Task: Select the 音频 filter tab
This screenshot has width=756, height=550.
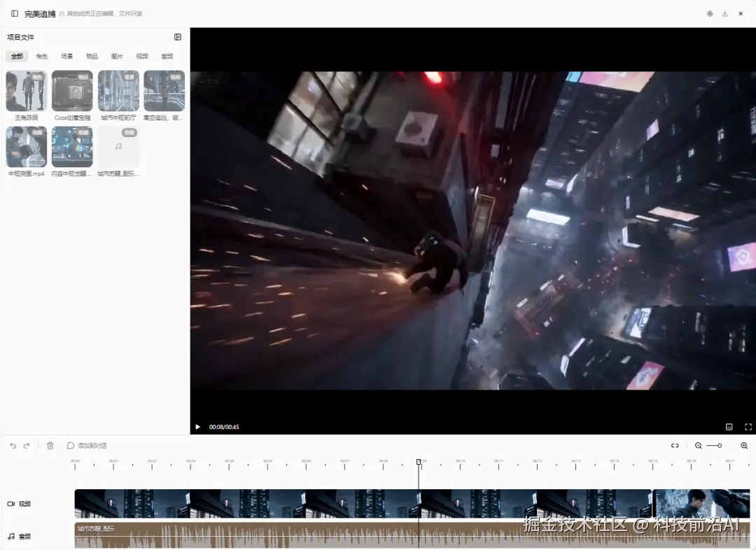Action: tap(167, 57)
